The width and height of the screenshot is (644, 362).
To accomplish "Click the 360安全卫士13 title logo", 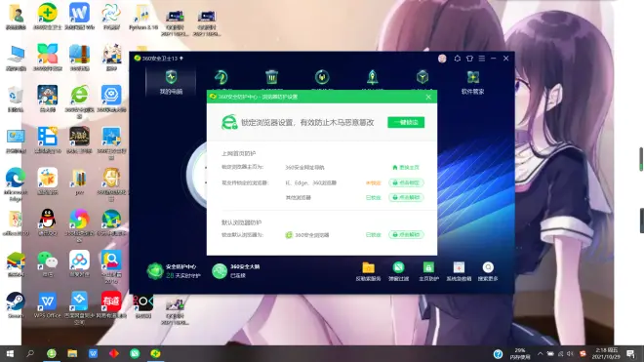I will [158, 59].
